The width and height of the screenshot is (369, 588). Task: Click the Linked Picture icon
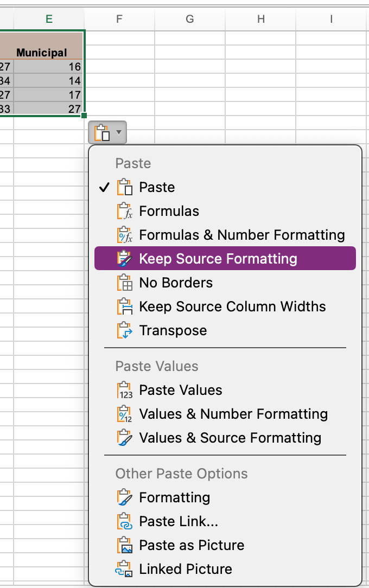(x=124, y=569)
